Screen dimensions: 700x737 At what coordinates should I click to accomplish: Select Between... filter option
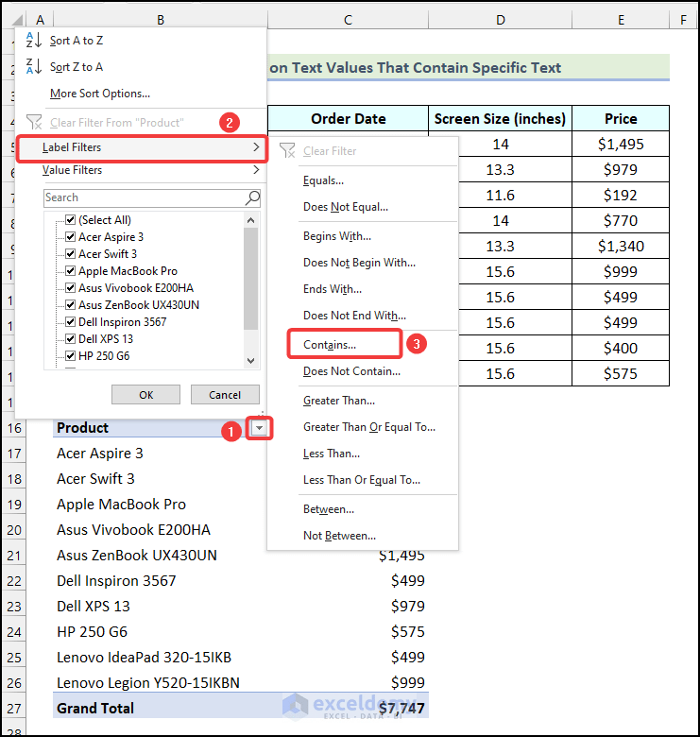tap(329, 509)
